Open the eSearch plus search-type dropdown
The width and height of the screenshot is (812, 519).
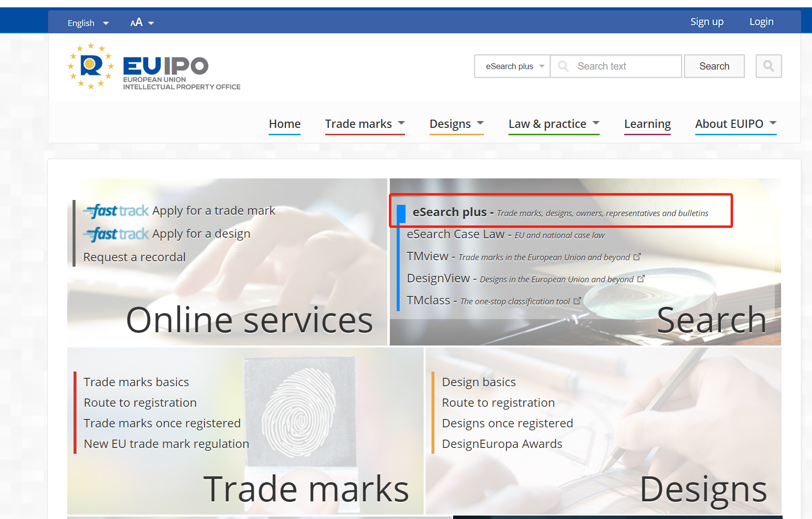512,66
